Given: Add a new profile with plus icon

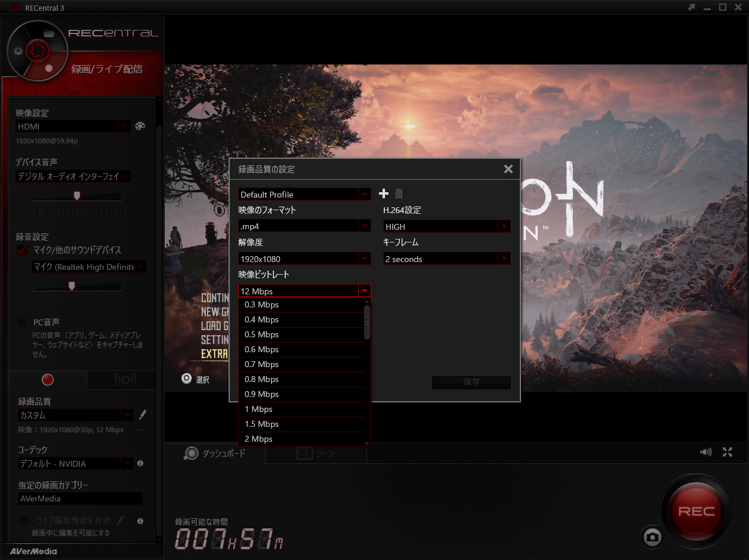Looking at the screenshot, I should point(384,193).
